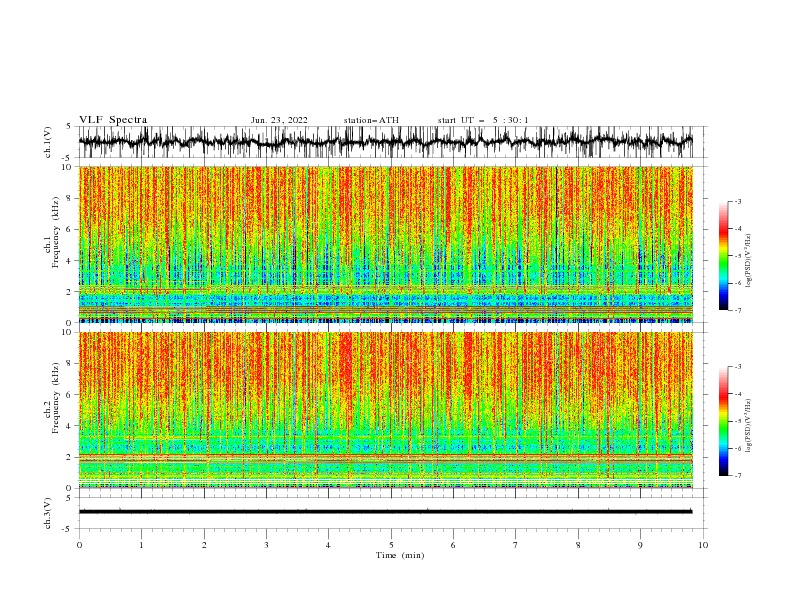Click the "Time (min)" x-axis label
The image size is (792, 612).
pyautogui.click(x=400, y=555)
